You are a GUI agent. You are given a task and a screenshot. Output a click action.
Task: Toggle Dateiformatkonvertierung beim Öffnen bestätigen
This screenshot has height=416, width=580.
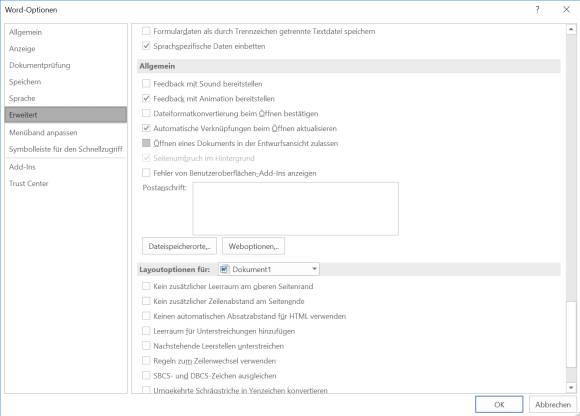point(146,113)
